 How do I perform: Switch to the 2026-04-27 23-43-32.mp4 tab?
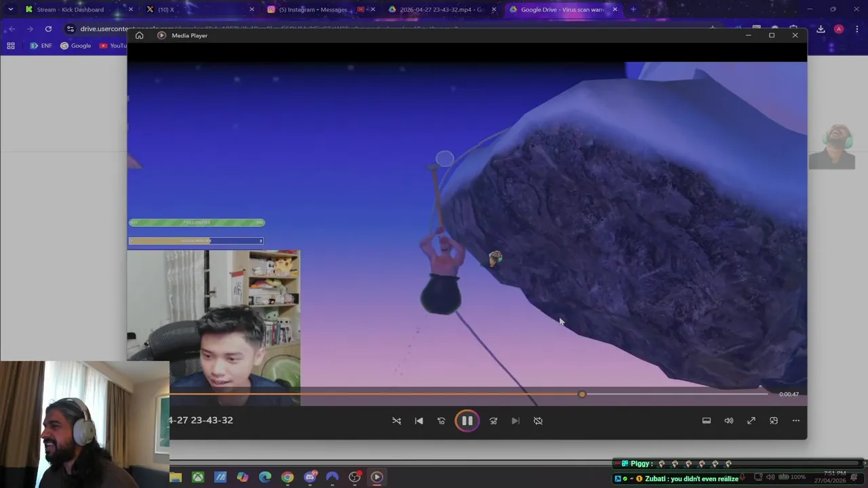(441, 9)
